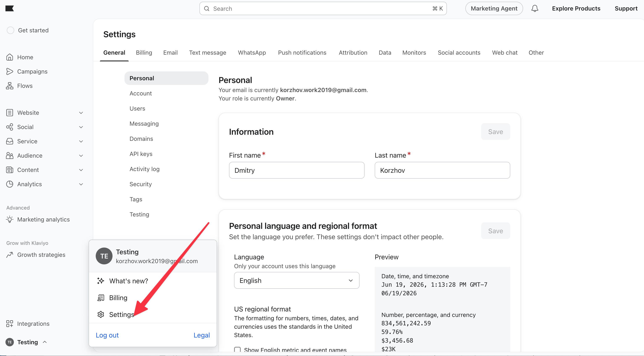This screenshot has width=644, height=356.
Task: Click the Integrations grid-plus icon
Action: [x=9, y=323]
